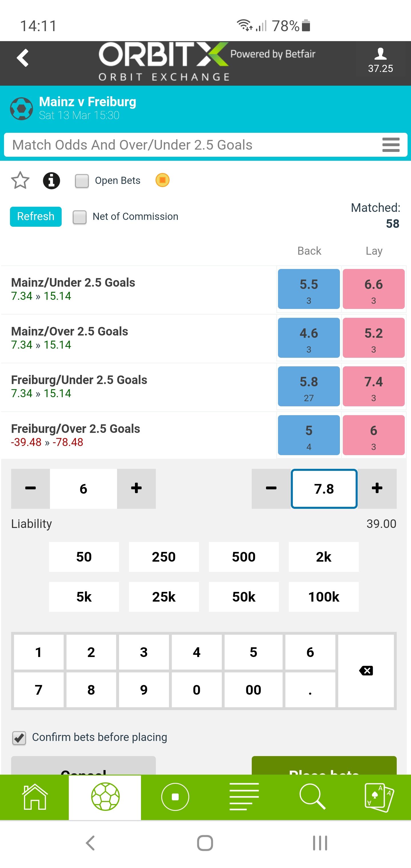Increase odds with plus stepper
Screen dimensions: 411x868
point(377,489)
